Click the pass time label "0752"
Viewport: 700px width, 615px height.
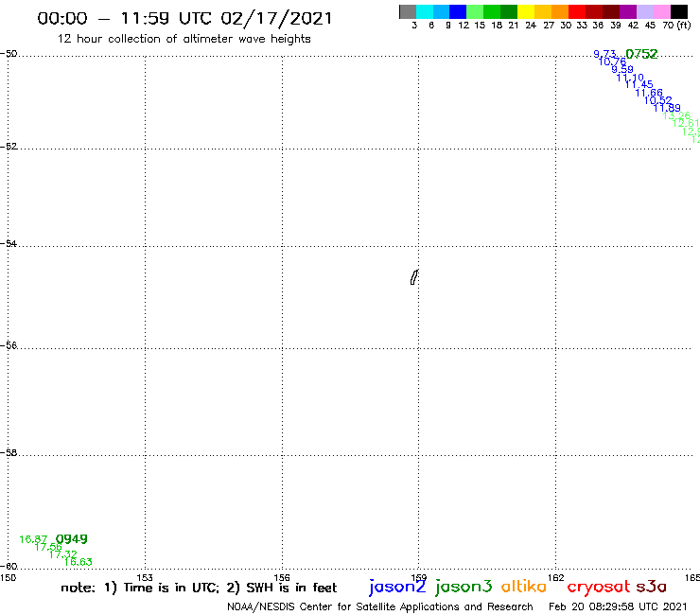coord(641,54)
